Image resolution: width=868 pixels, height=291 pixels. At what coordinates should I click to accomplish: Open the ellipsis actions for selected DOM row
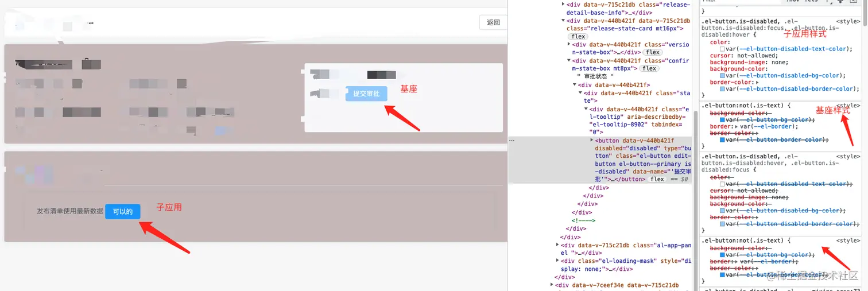pyautogui.click(x=511, y=140)
